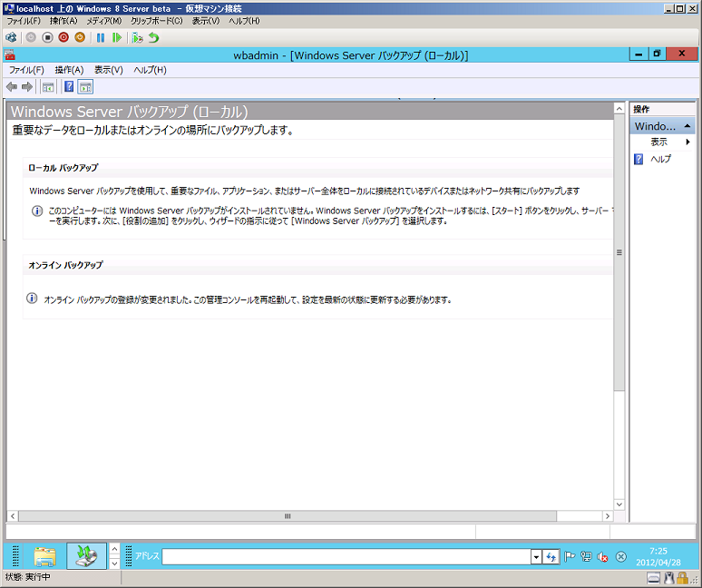702x588 pixels.
Task: Open the file explorer taskbar icon
Action: click(44, 556)
